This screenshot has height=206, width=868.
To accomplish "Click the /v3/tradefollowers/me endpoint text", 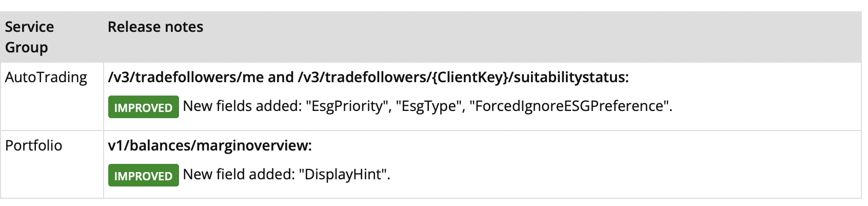I will [186, 78].
